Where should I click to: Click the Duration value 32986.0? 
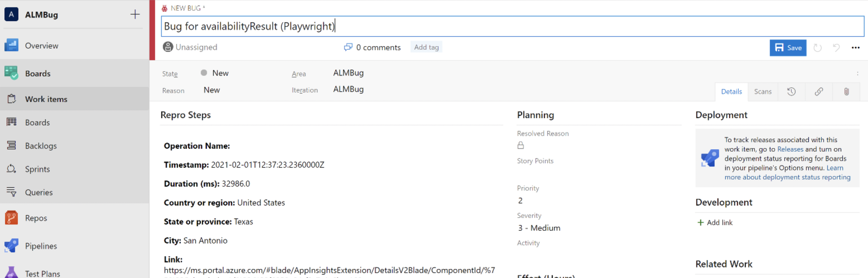tap(235, 184)
